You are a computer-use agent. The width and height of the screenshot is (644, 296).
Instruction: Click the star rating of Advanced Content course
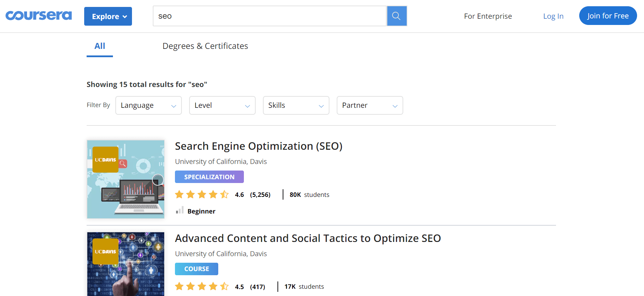click(x=202, y=286)
